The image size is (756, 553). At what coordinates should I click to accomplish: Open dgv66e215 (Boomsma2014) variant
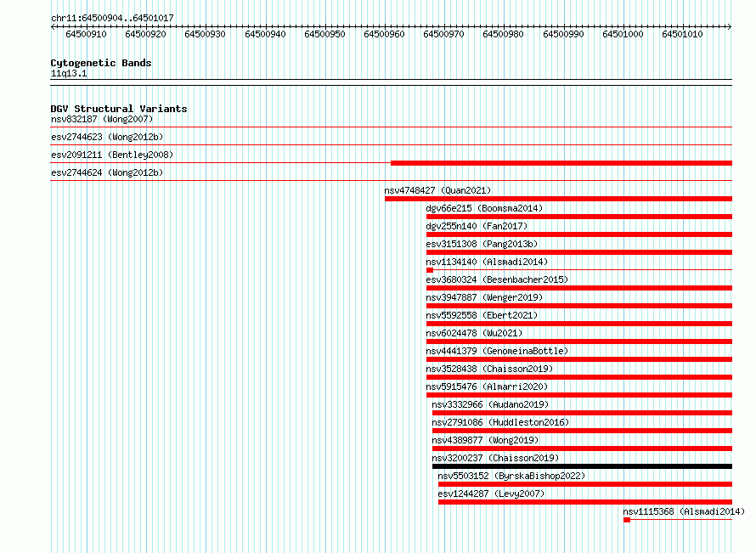484,208
